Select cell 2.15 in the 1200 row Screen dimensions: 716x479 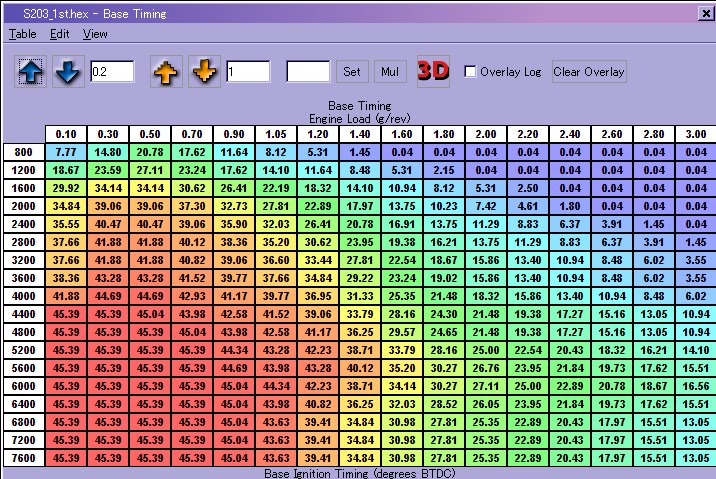[x=444, y=170]
